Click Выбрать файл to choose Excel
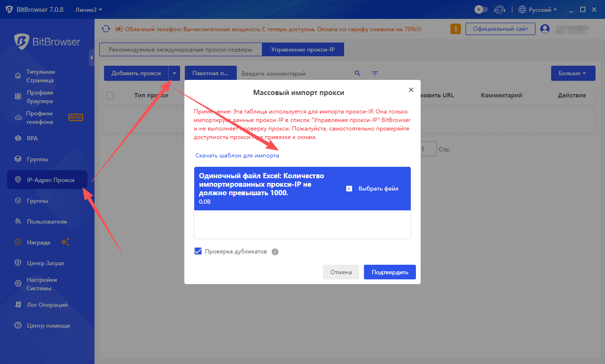Screen dimensions: 605x364 click(x=372, y=189)
